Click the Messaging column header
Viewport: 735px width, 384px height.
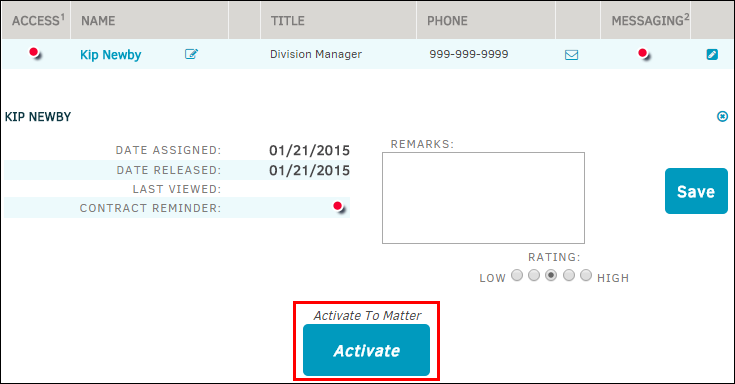(x=650, y=20)
